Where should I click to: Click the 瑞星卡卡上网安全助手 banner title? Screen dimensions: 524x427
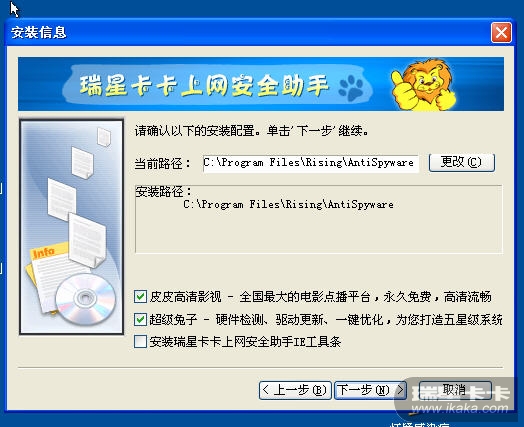click(x=204, y=85)
